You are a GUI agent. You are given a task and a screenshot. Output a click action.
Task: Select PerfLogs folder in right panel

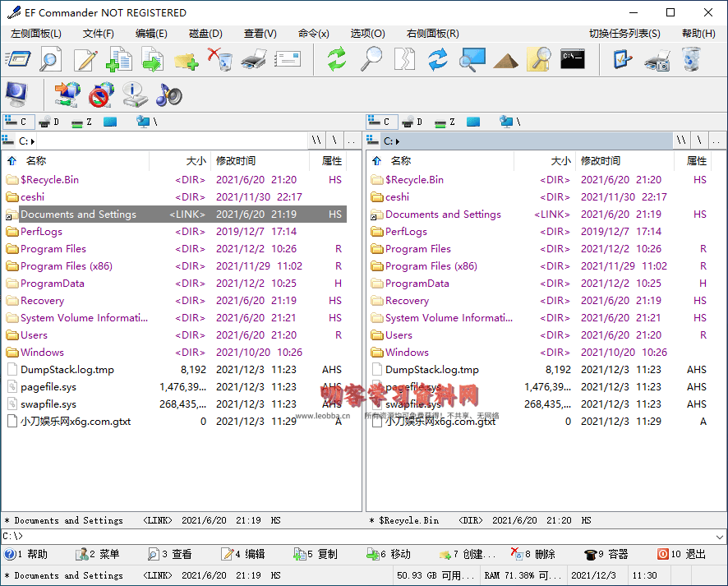pyautogui.click(x=541, y=232)
